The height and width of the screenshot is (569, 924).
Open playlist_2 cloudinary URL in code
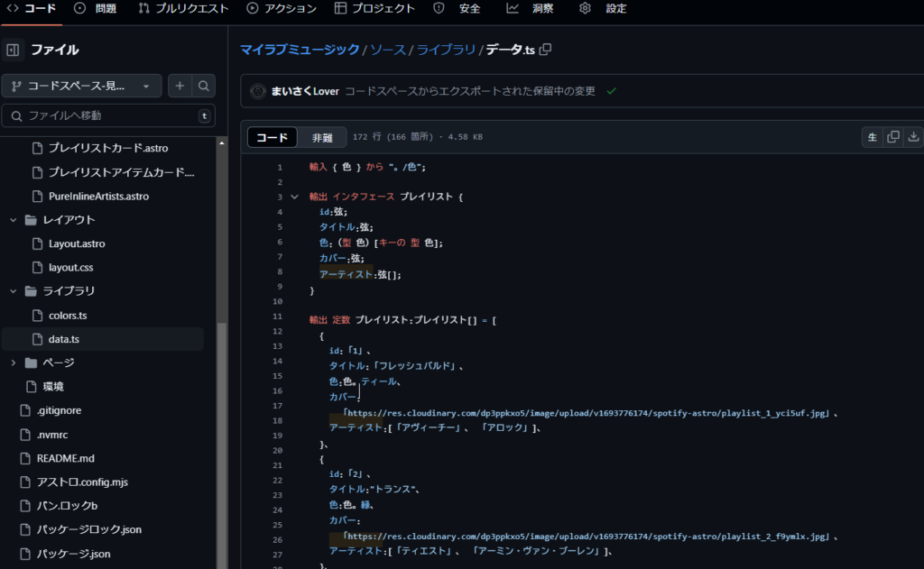(587, 536)
